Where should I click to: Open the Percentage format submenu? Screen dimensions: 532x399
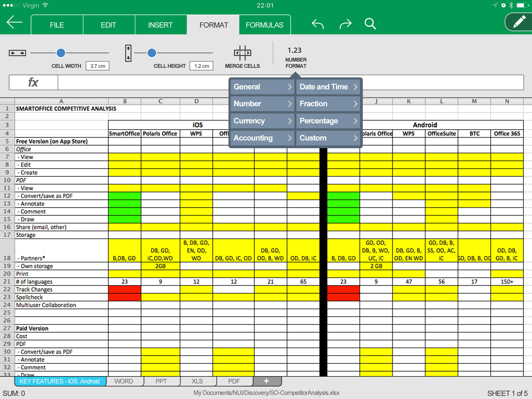(x=328, y=121)
